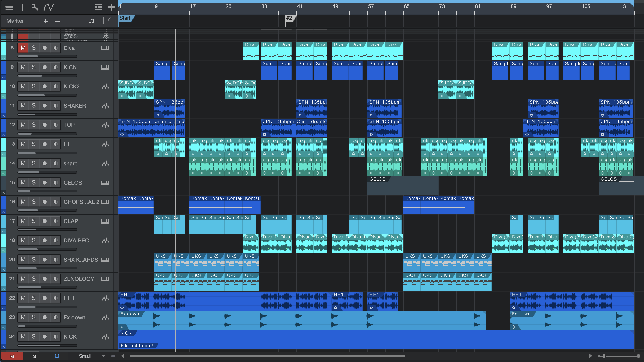The height and width of the screenshot is (362, 644).
Task: Click the keyboard instrument icon on the Diva track
Action: coord(105,48)
